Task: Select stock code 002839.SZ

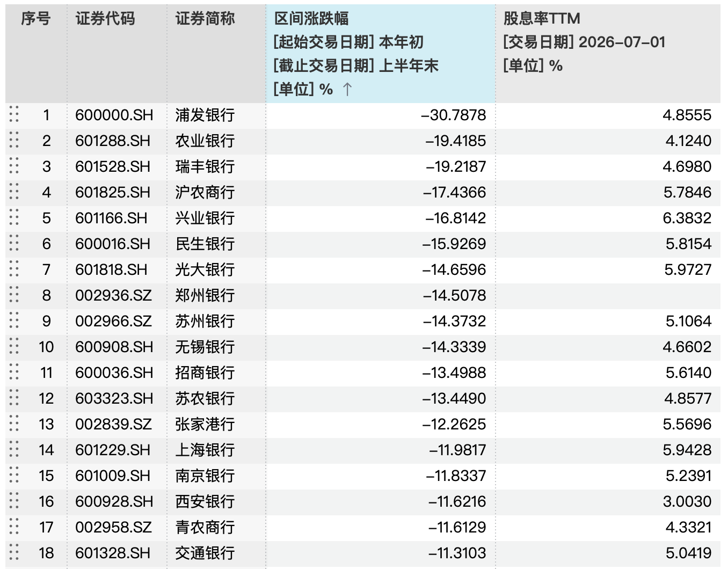Action: coord(114,424)
